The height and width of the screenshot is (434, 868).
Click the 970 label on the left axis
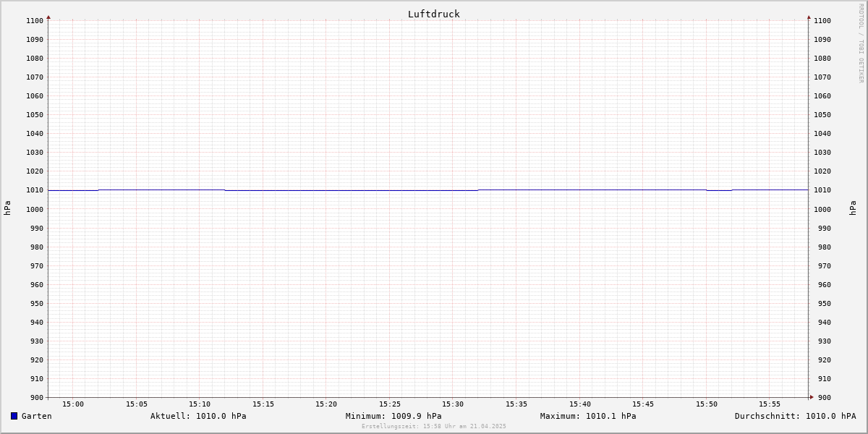point(37,266)
